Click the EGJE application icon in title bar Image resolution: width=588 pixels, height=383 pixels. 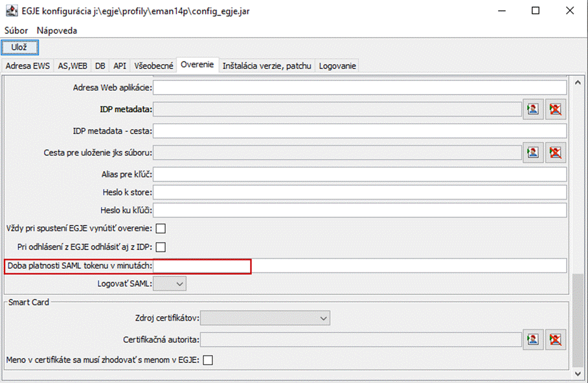coord(11,11)
